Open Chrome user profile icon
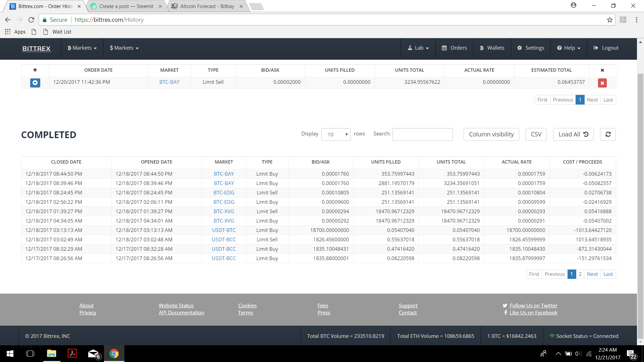644x362 pixels. coord(573,5)
